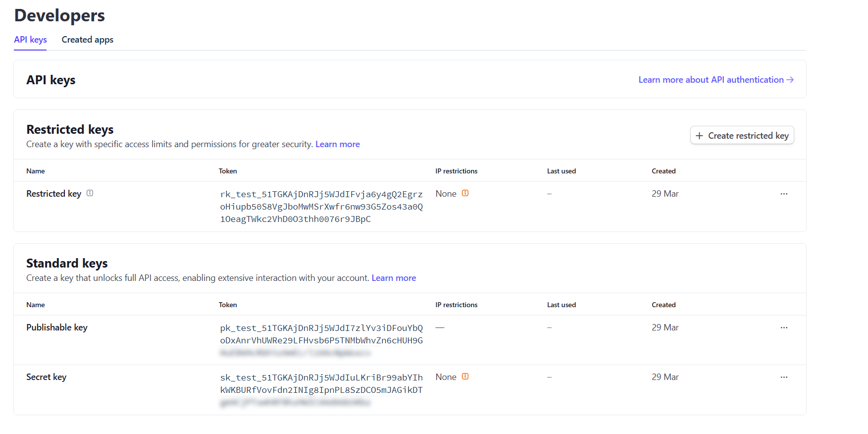Viewport: 868px width, 434px height.
Task: Select the API keys tab
Action: click(x=30, y=40)
